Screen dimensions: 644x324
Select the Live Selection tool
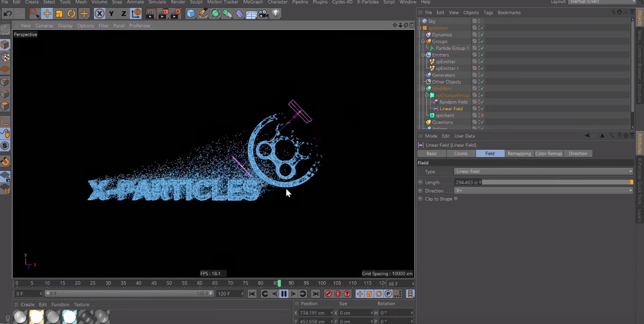(x=34, y=13)
